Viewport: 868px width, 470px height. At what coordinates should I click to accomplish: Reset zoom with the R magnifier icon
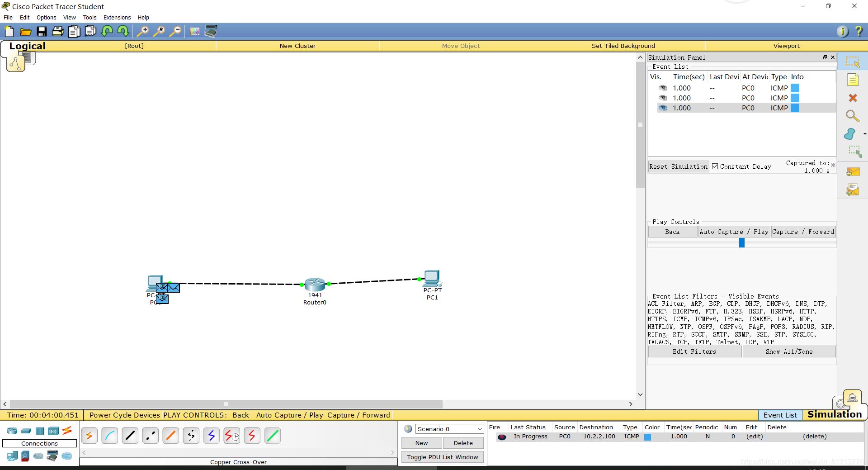point(159,31)
